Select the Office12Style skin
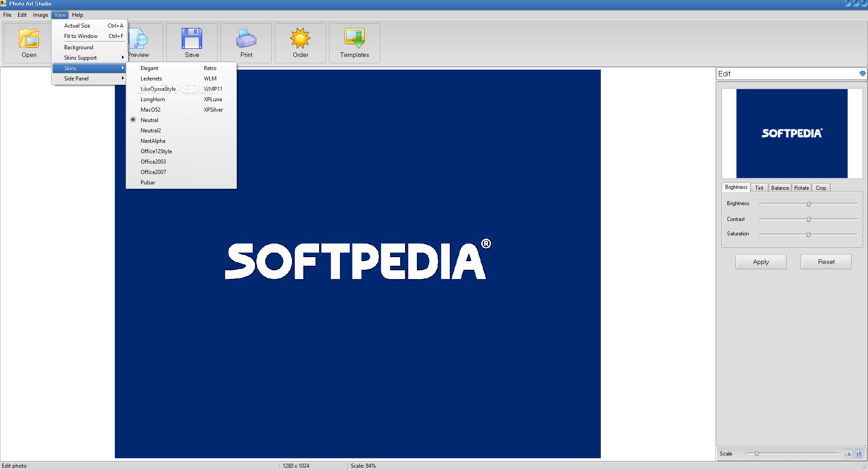 (x=156, y=151)
